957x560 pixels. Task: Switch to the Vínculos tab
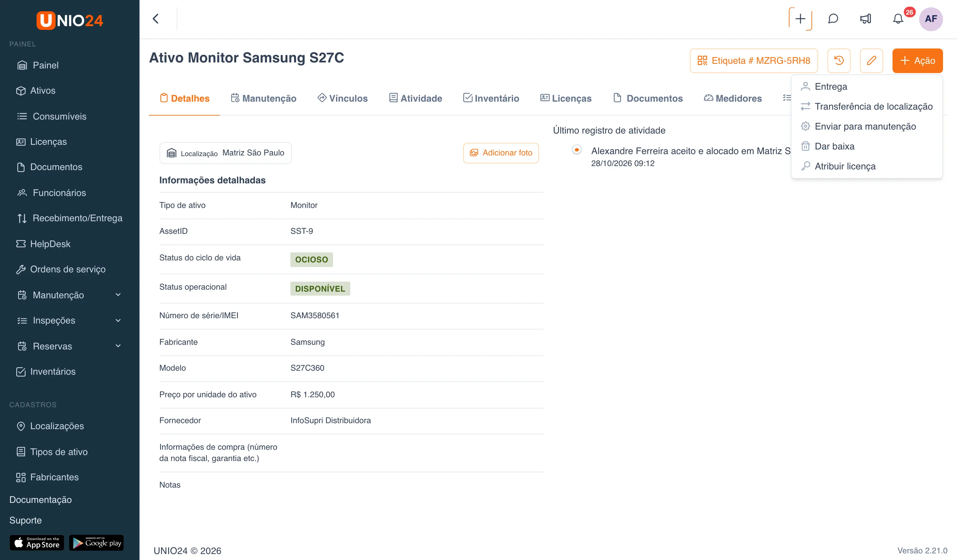[343, 98]
